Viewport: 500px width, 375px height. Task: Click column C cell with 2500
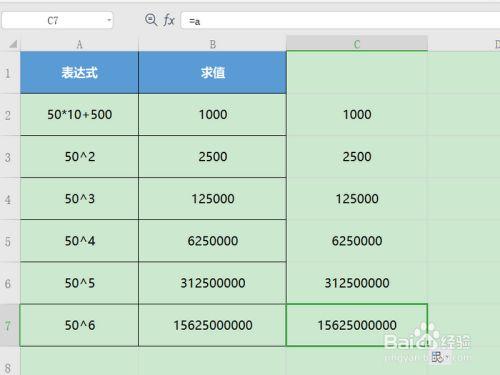(357, 157)
